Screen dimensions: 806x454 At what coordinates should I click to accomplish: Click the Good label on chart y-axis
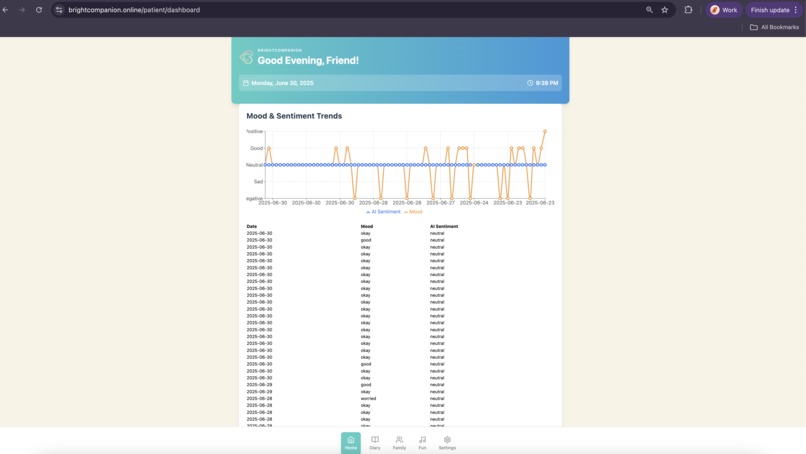pyautogui.click(x=257, y=148)
